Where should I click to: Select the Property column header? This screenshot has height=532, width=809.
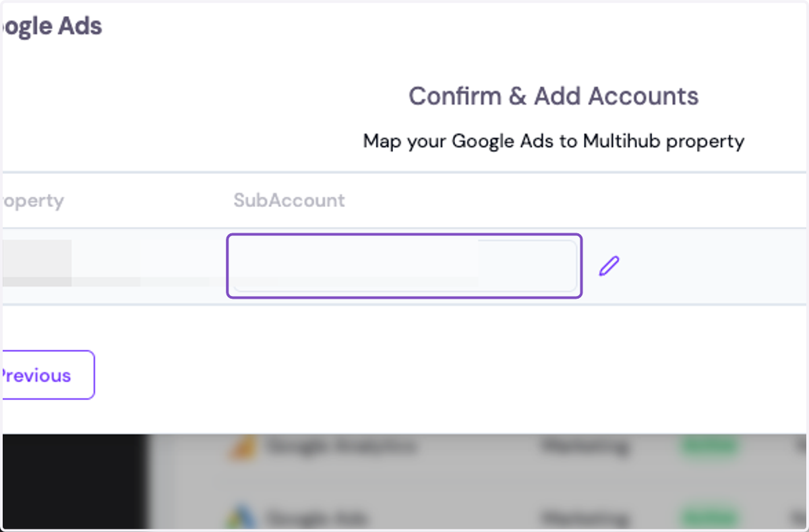32,200
